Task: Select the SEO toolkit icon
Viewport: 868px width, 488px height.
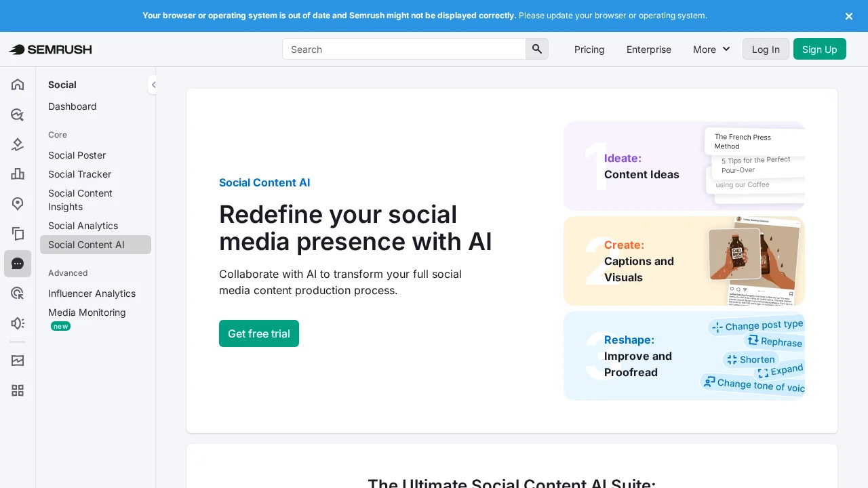Action: (18, 115)
